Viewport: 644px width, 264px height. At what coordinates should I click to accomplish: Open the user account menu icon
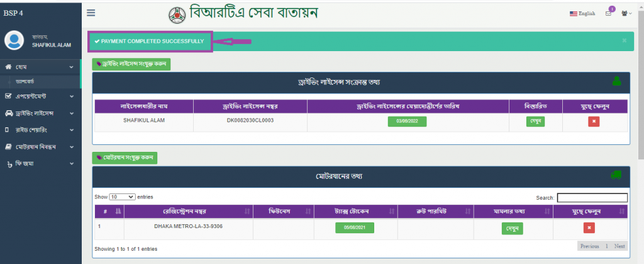pos(625,13)
